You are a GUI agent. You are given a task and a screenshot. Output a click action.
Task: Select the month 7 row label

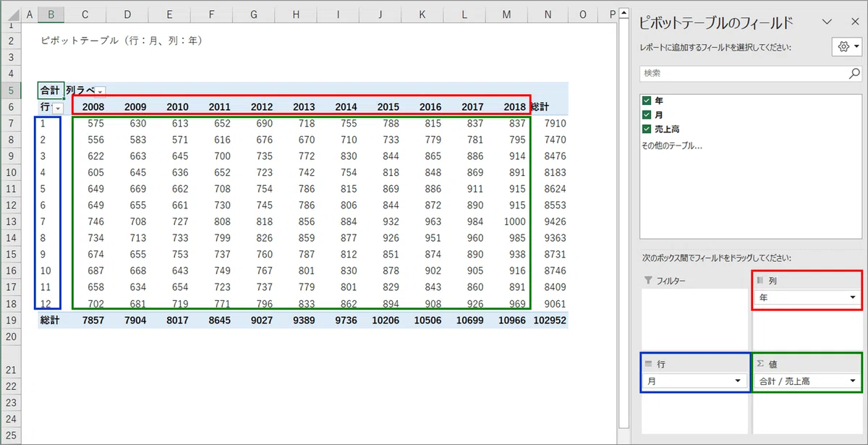(51, 221)
